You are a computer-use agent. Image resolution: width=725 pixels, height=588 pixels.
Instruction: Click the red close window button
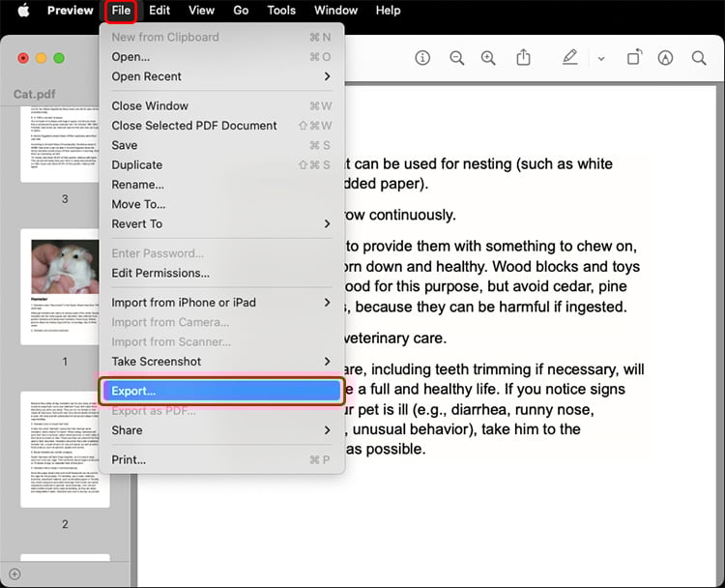(x=23, y=58)
